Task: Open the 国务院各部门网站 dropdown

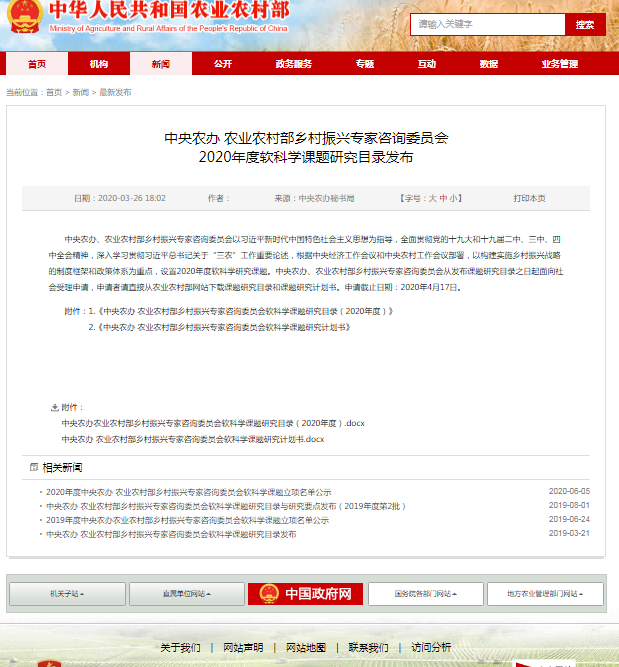Action: (x=426, y=594)
